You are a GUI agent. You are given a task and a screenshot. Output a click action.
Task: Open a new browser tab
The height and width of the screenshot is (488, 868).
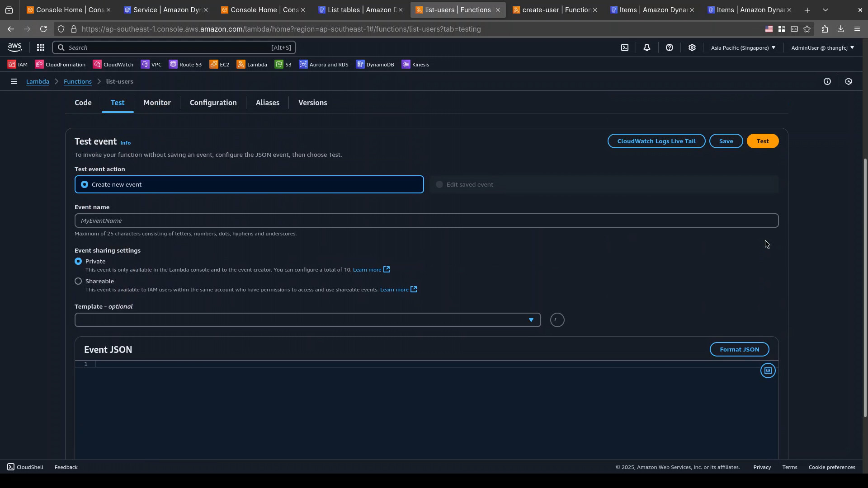coord(807,10)
